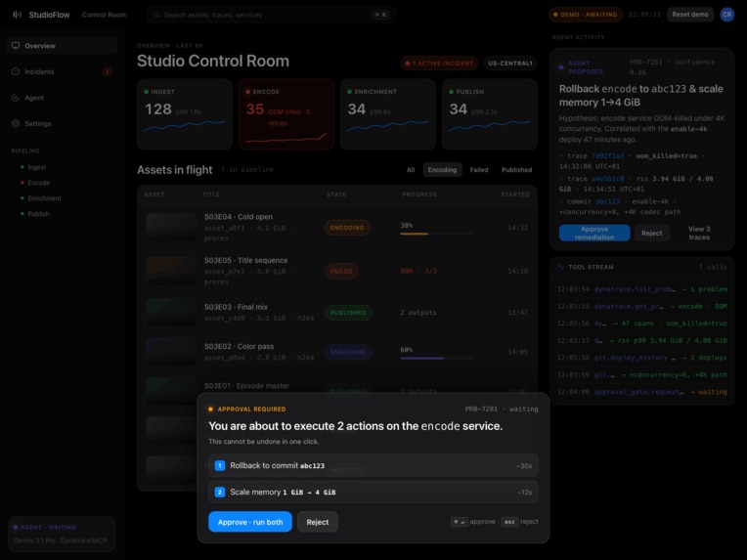Image resolution: width=747 pixels, height=560 pixels.
Task: Focus the search assets, traces, services field
Action: coord(271,15)
